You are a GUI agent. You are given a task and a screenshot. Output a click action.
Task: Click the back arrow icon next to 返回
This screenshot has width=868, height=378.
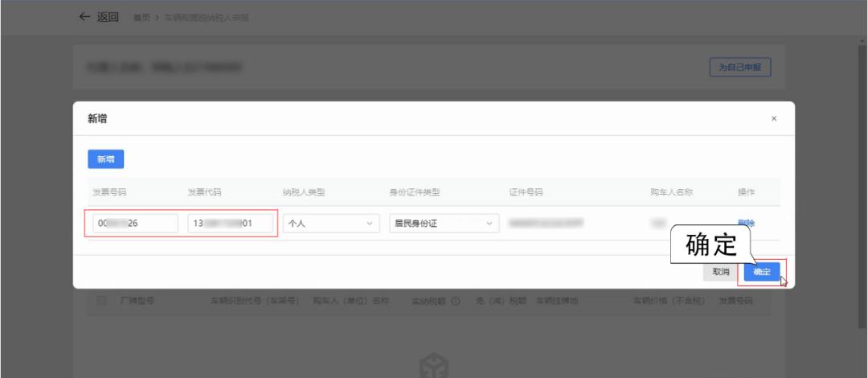[84, 17]
